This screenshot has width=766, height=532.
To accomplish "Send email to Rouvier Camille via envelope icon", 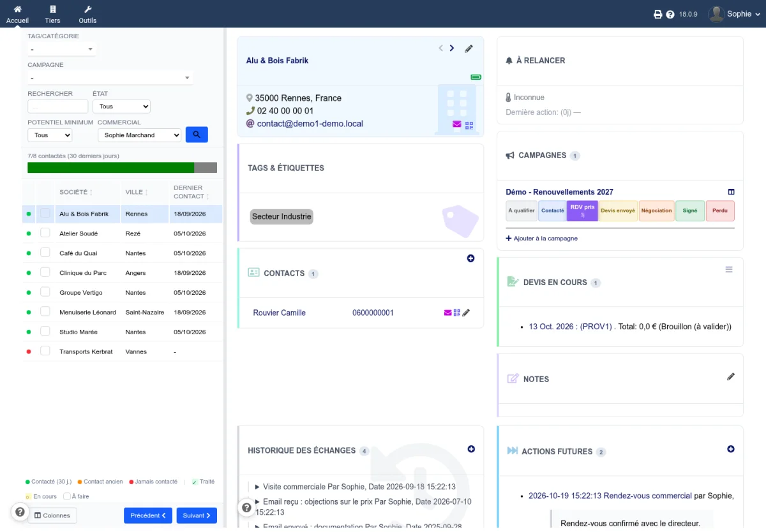I will coord(448,313).
